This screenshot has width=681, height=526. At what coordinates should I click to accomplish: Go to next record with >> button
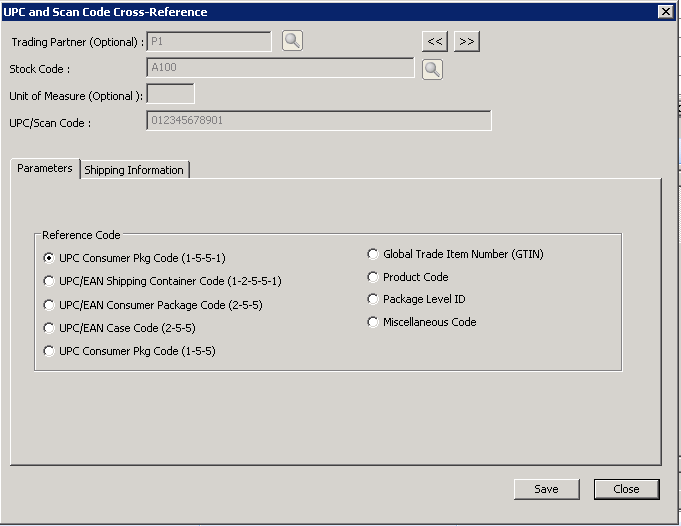[x=466, y=42]
